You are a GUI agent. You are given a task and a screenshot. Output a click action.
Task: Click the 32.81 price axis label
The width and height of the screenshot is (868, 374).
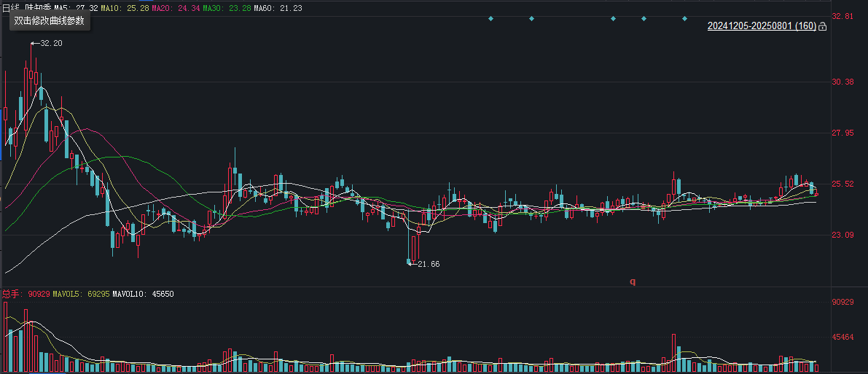[842, 17]
